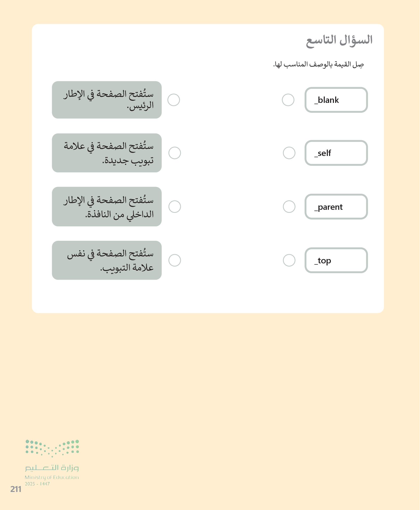
Task: Mark the circle next to 'علامة تبويب جديدة' description
Action: click(x=175, y=153)
